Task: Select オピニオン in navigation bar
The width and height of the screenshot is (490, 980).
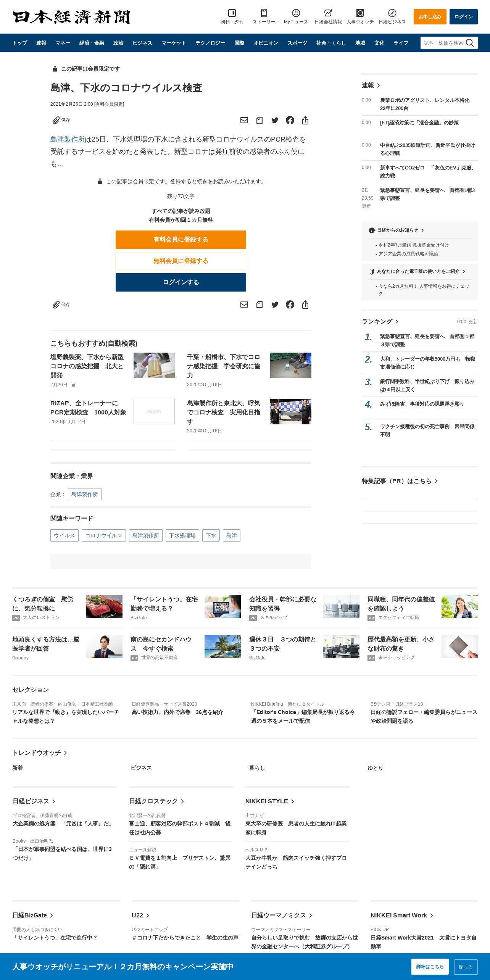Action: (266, 43)
